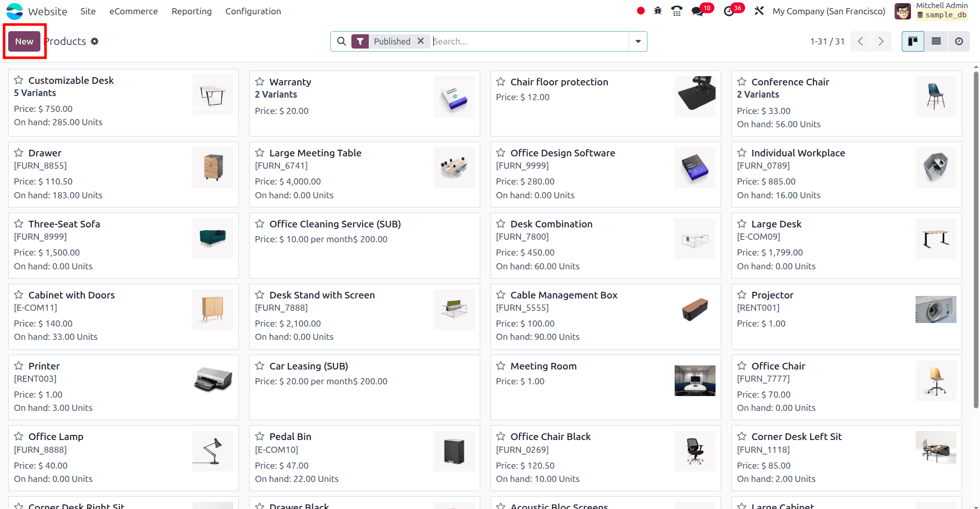Click the filter funnel icon
Screen dimensions: 980x509
pyautogui.click(x=360, y=41)
